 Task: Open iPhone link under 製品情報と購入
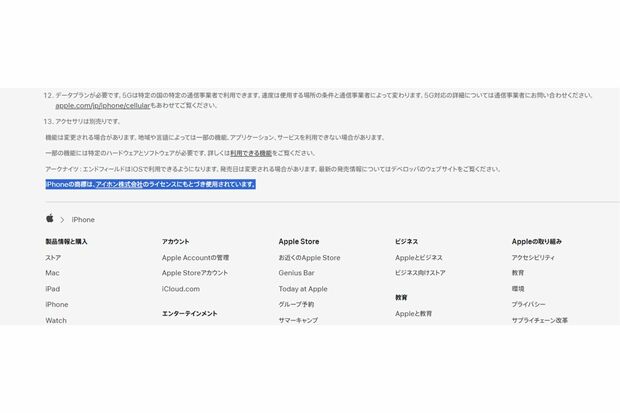point(57,305)
